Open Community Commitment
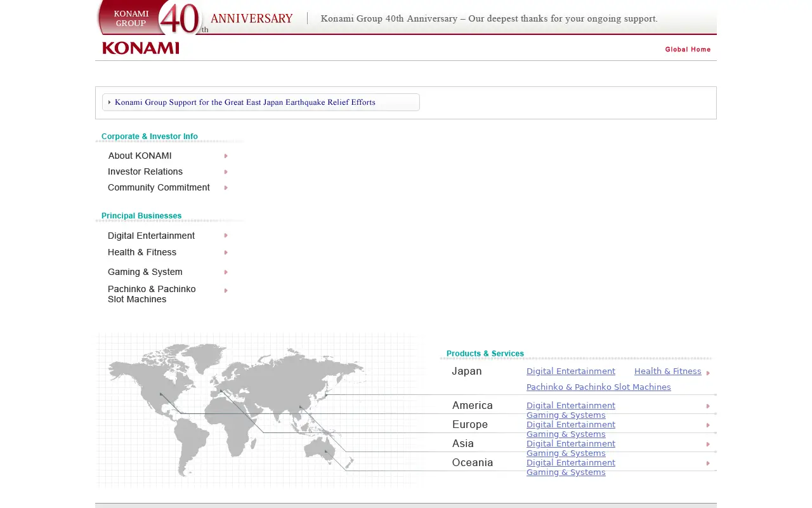The image size is (812, 508). (159, 187)
